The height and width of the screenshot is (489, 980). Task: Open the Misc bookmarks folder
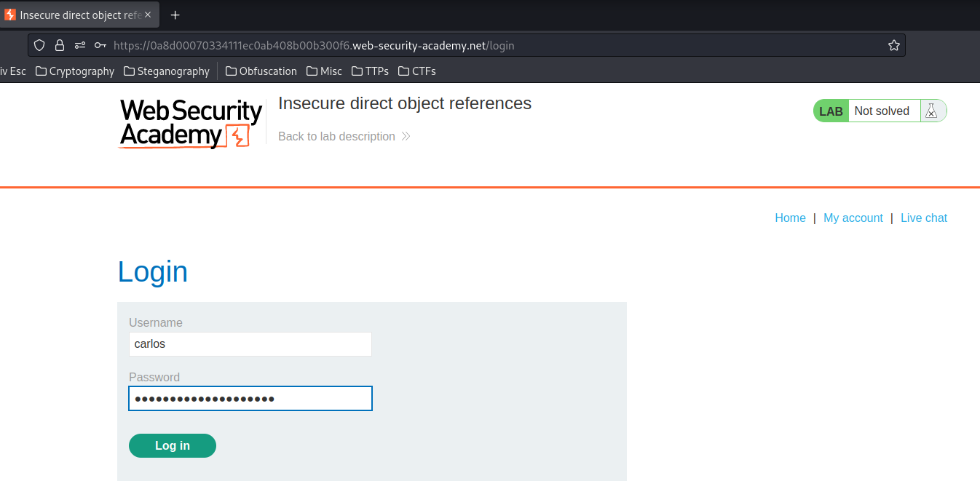324,71
